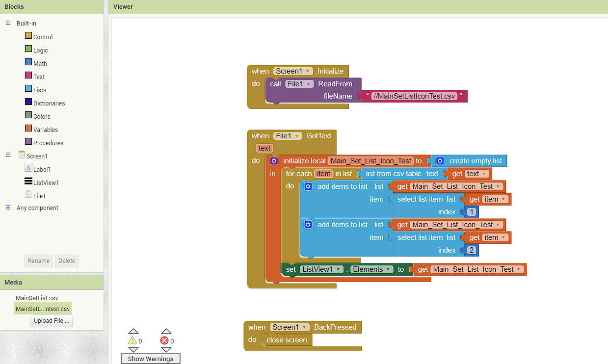Screen dimensions: 608x364
Task: Click Upload File button
Action: point(52,321)
